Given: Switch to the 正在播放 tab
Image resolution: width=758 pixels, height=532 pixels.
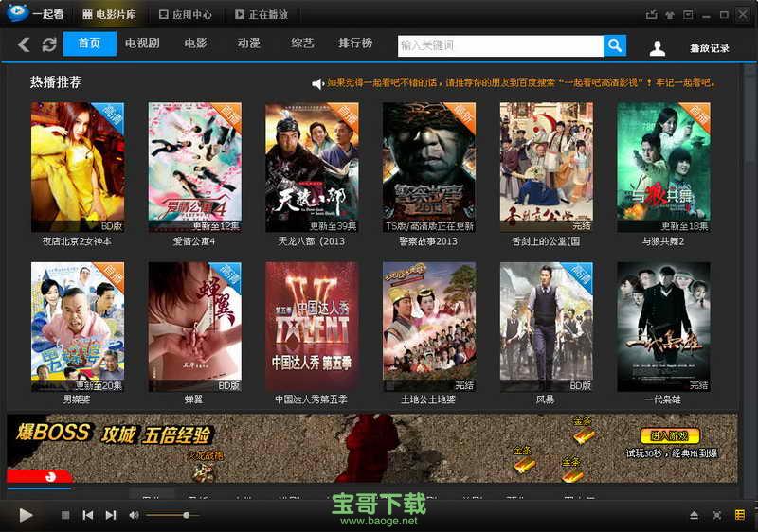Looking at the screenshot, I should tap(262, 14).
